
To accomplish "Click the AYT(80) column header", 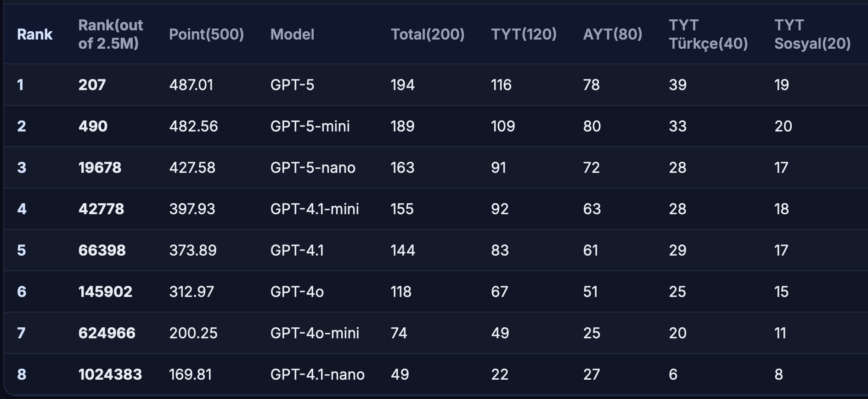I will click(612, 34).
